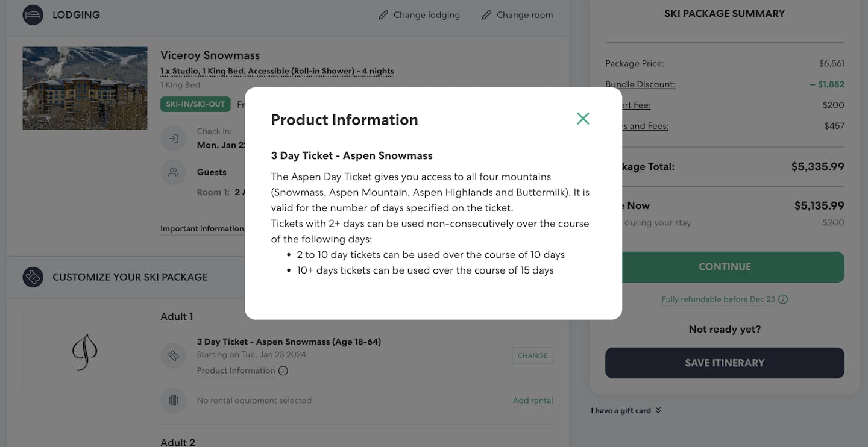Open the Add rental link
868x447 pixels.
[533, 401]
